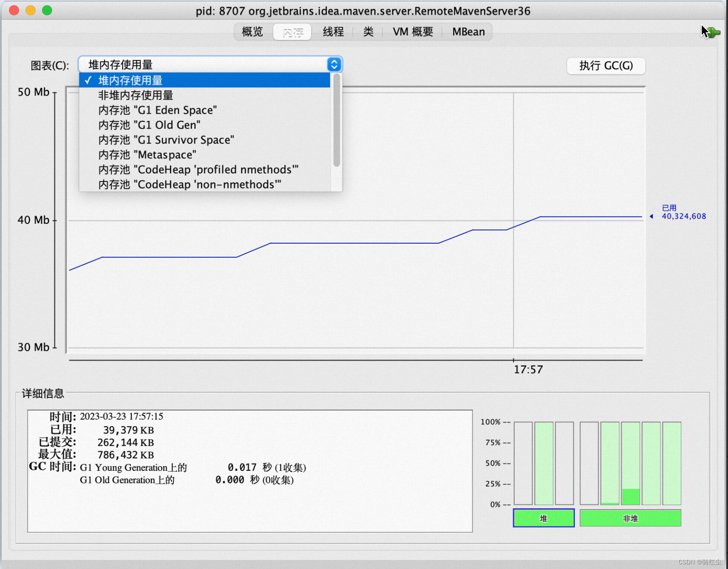Choose 内存池 "G1 Eden Space" option

[205, 110]
